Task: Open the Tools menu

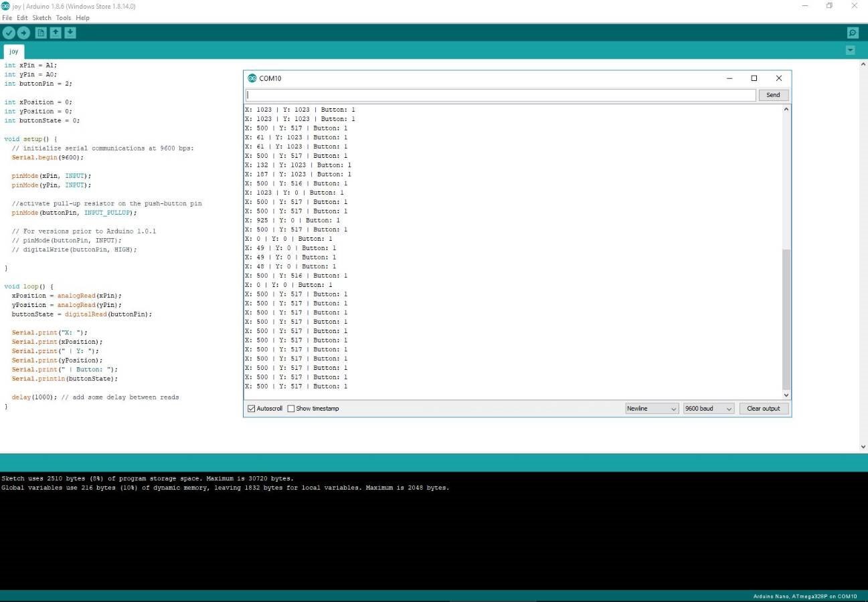Action: point(64,18)
